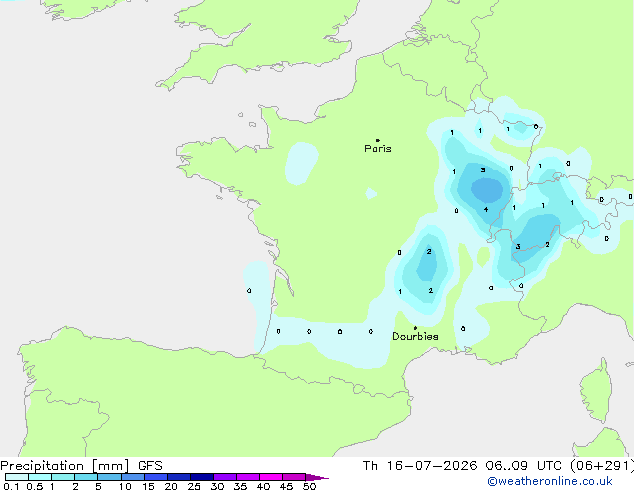Click the '06..09 UTC' time range text
634x490 pixels.
pyautogui.click(x=524, y=466)
